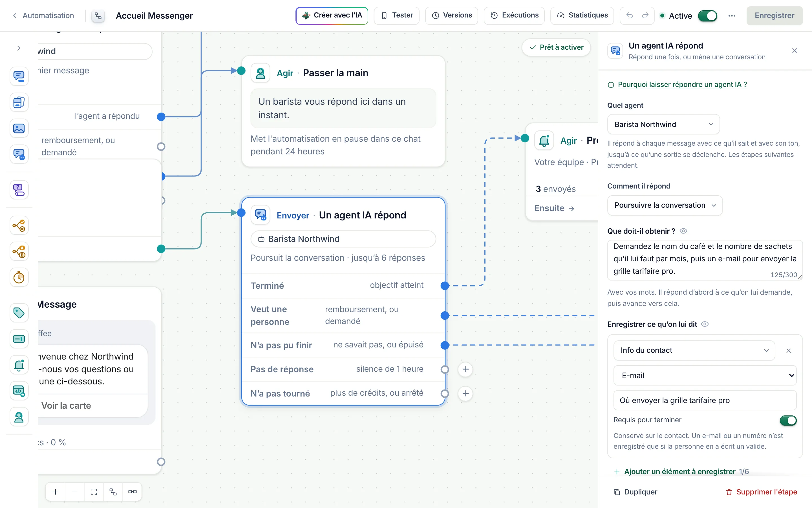Edit the Où envoyer la grille tarifaire field
This screenshot has width=812, height=508.
click(x=705, y=400)
